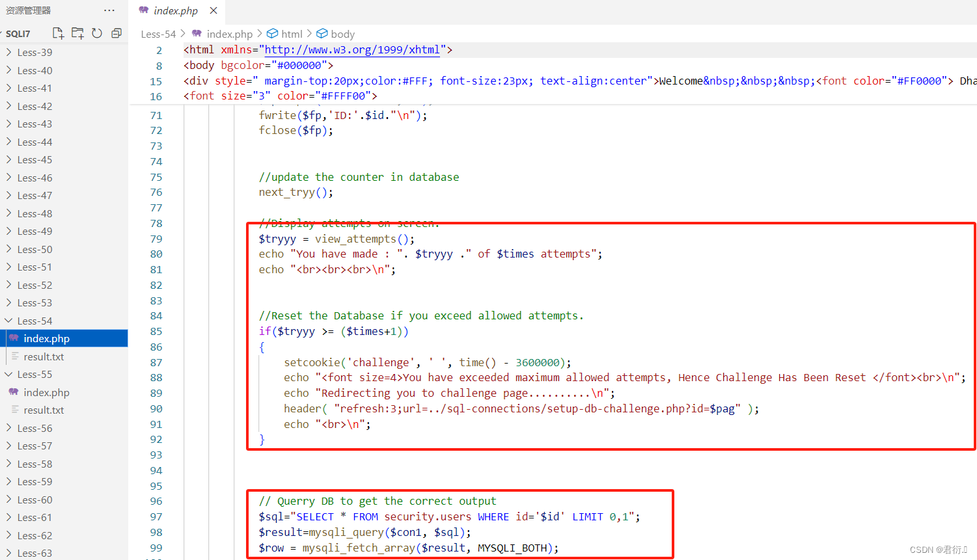The image size is (977, 560).
Task: Click the sticky body bgcolor line
Action: [x=258, y=65]
